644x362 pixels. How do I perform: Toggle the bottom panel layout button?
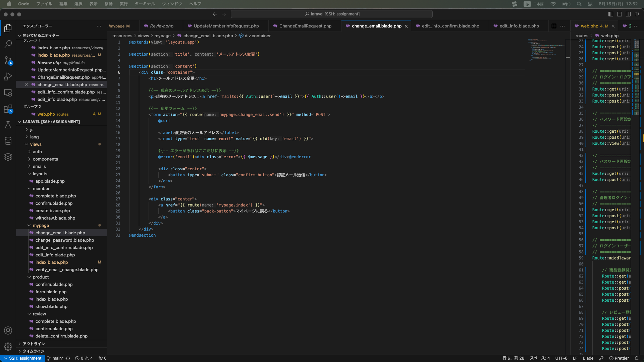pyautogui.click(x=620, y=14)
